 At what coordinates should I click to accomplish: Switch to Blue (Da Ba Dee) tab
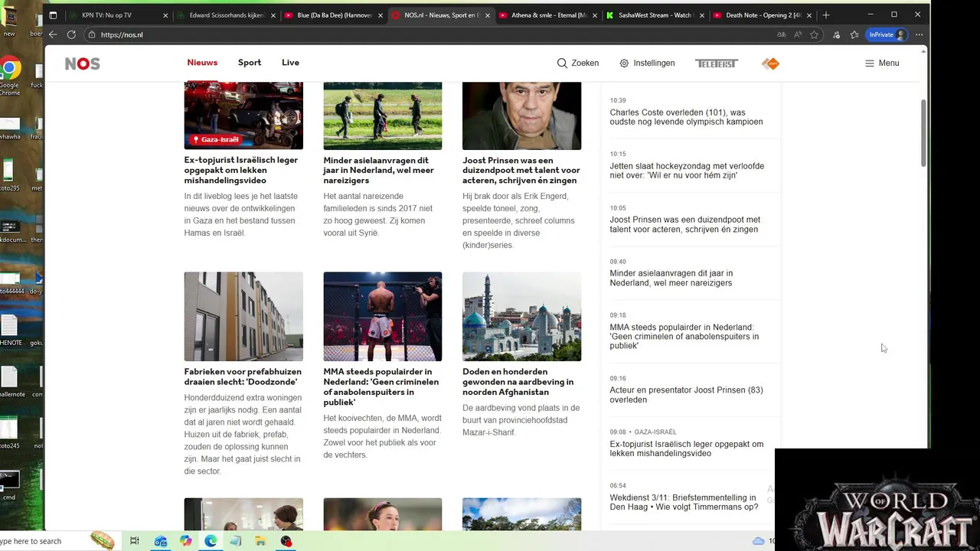pos(333,15)
